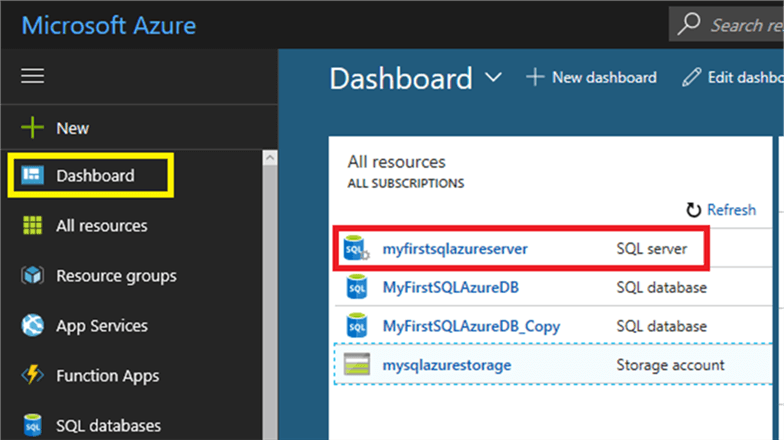Create a New dashboard
The height and width of the screenshot is (440, 784).
591,77
